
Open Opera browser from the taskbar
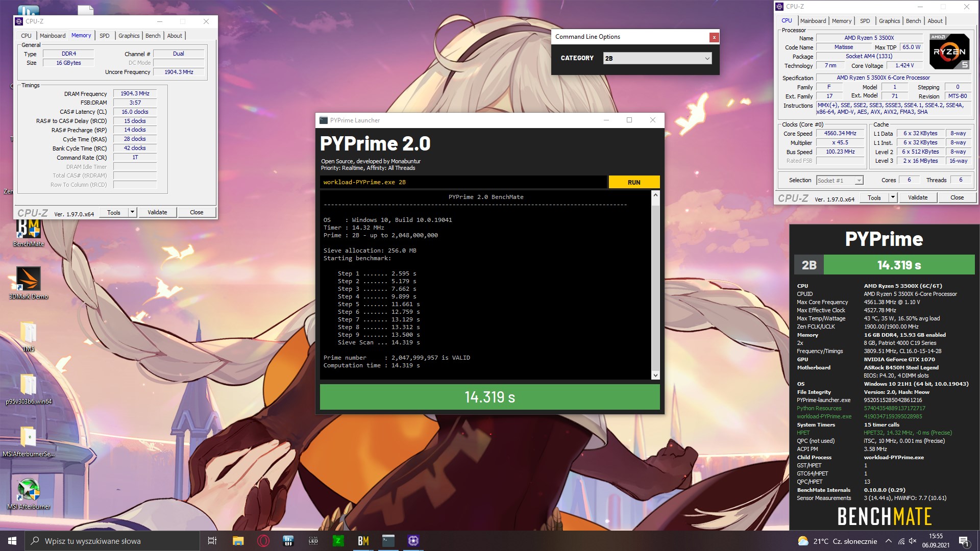click(263, 541)
